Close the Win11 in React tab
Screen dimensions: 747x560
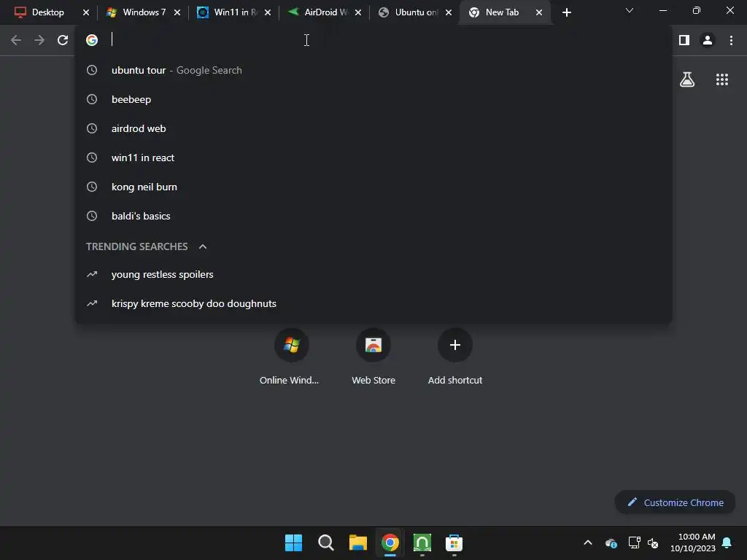coord(268,12)
